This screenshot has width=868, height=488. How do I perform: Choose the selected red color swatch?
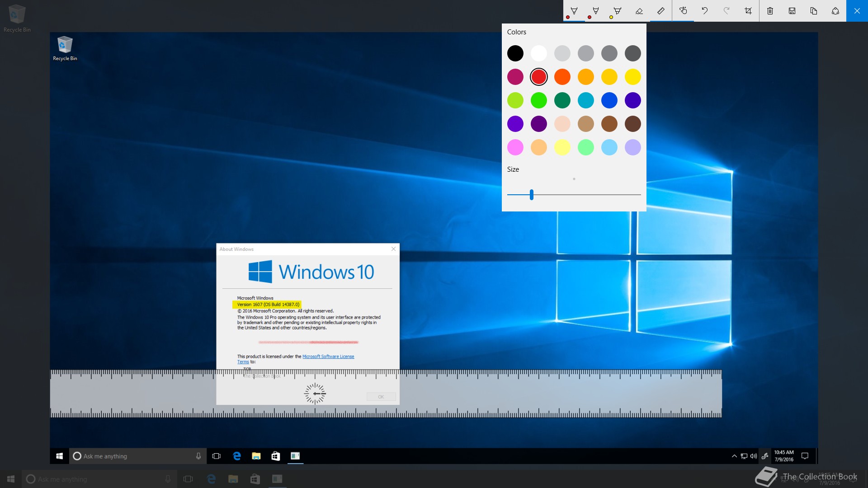pos(539,77)
